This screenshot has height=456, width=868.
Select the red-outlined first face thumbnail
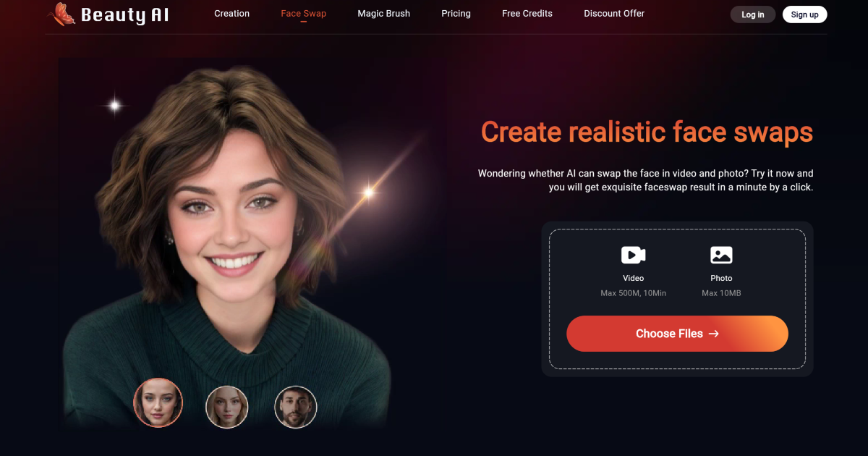[158, 403]
